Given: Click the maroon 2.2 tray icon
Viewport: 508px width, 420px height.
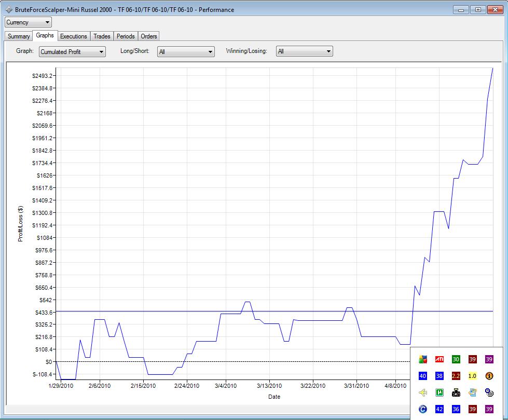Looking at the screenshot, I should click(x=456, y=376).
